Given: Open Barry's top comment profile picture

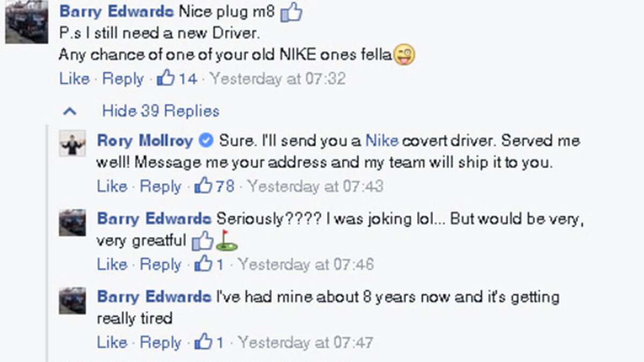Looking at the screenshot, I should [26, 21].
